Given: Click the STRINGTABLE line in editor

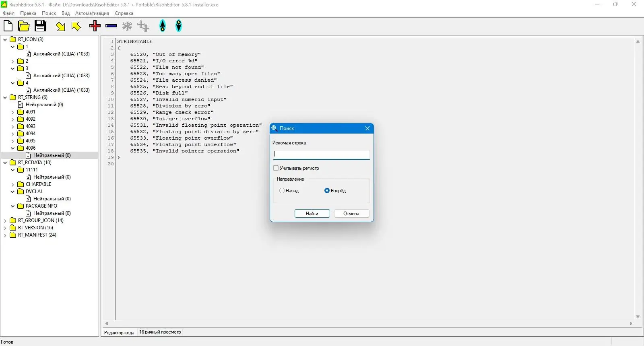Looking at the screenshot, I should tap(135, 41).
